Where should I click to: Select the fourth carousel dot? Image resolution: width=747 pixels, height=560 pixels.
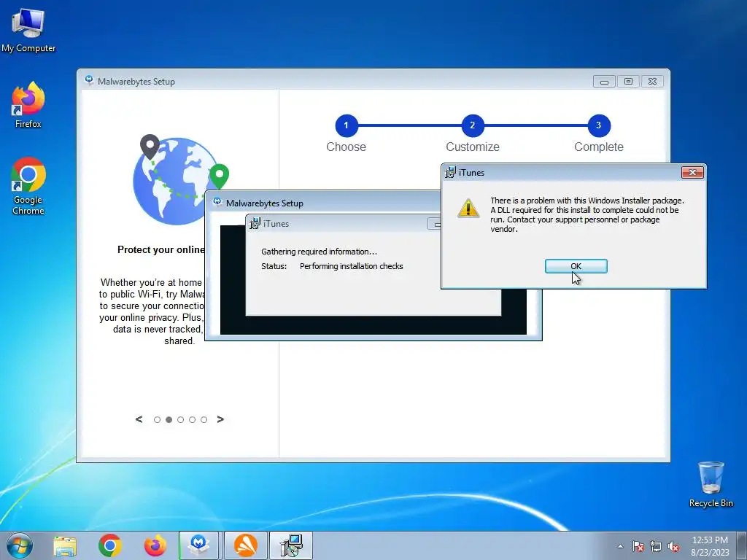[192, 419]
